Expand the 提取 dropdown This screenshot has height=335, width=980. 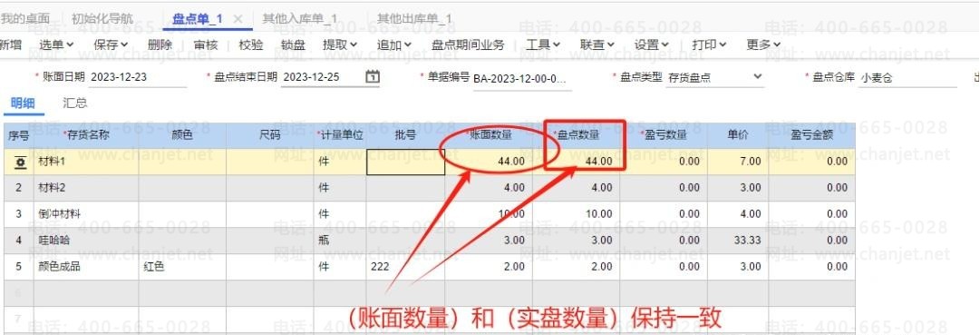pyautogui.click(x=340, y=44)
